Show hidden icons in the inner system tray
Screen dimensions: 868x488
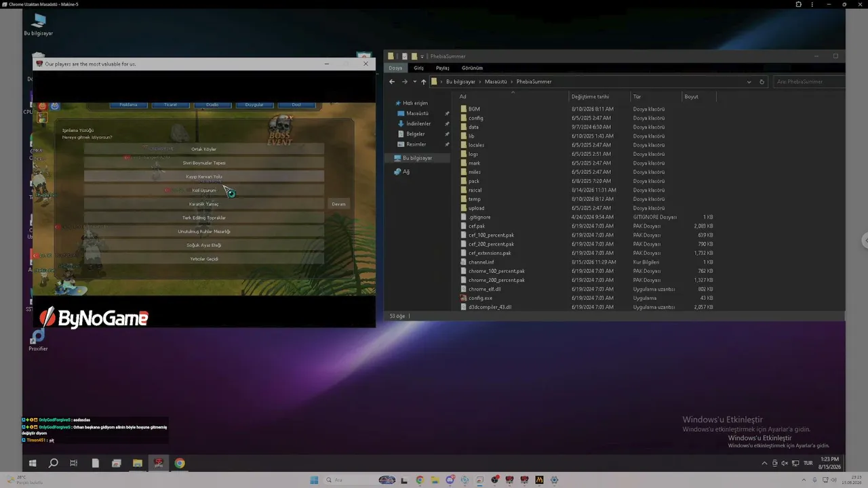tap(764, 464)
